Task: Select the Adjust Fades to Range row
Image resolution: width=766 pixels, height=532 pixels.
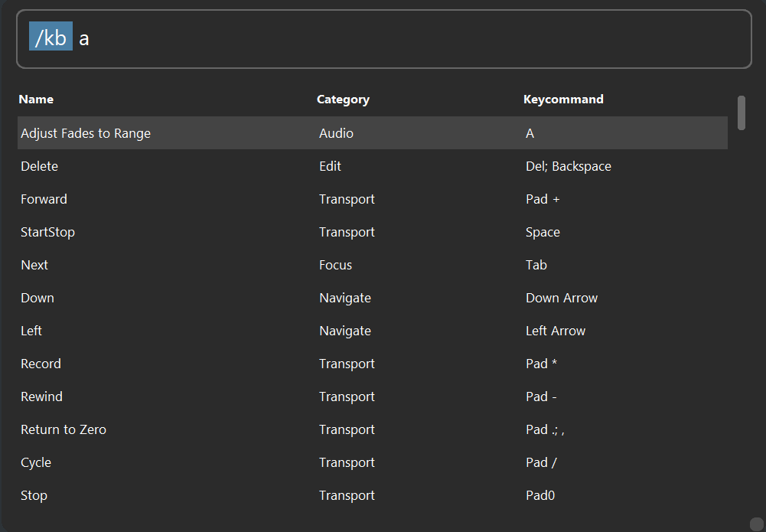Action: click(372, 133)
